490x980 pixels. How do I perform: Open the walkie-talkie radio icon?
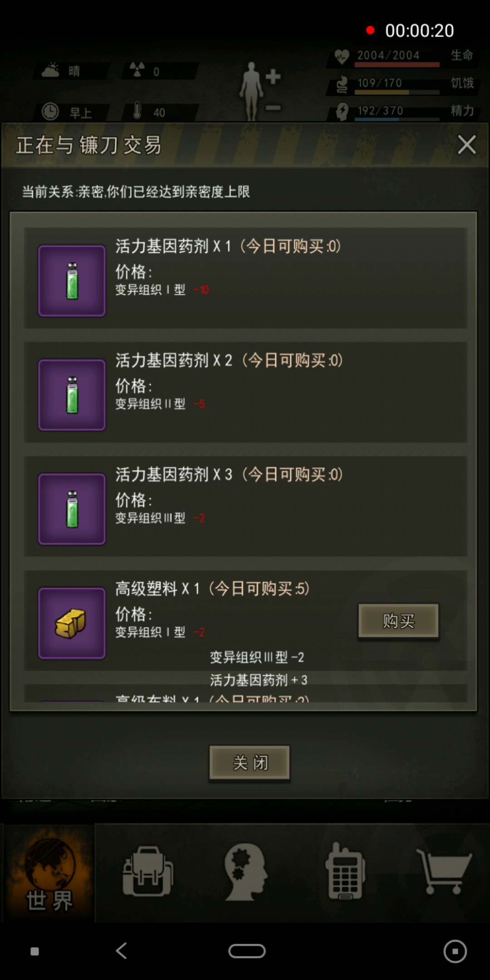coord(345,871)
